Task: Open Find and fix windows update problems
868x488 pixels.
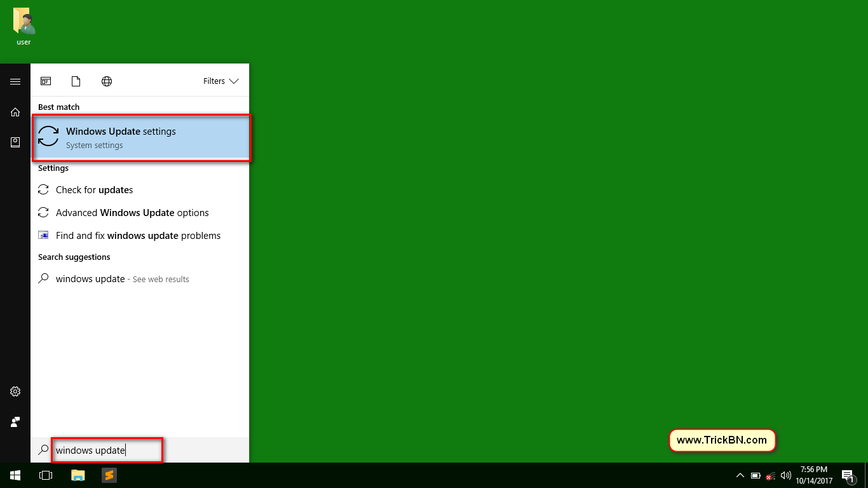Action: point(140,236)
